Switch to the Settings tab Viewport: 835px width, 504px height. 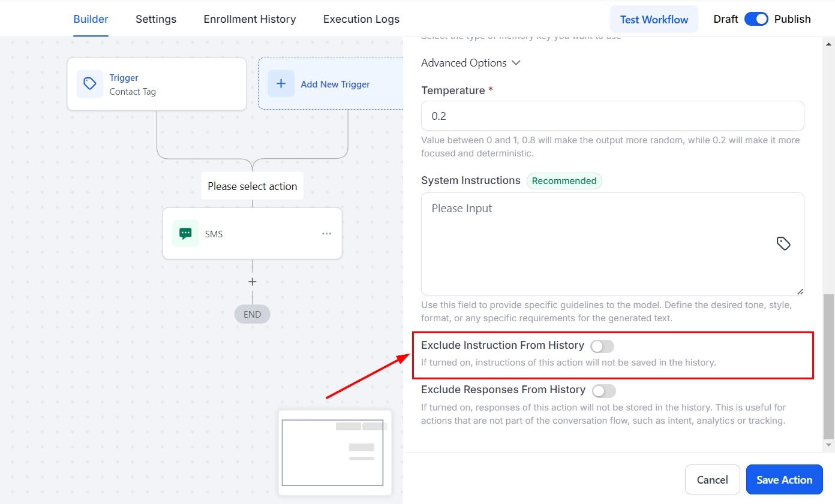(x=156, y=19)
